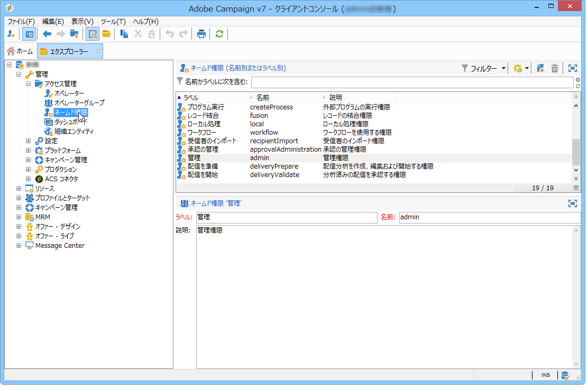The image size is (588, 390).
Task: Expand the プロダクション tree node
Action: point(28,169)
